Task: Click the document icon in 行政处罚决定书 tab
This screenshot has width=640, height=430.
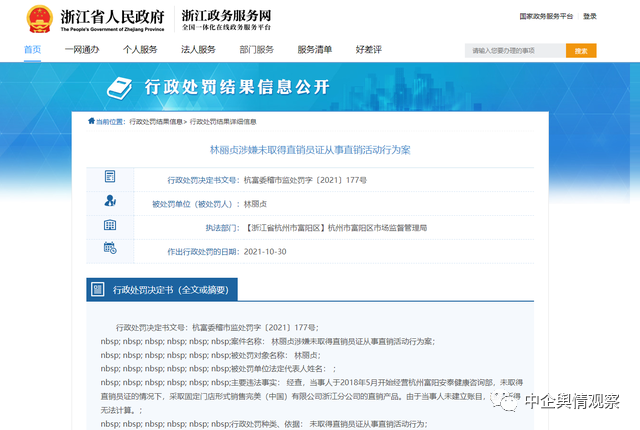Action: point(98,289)
